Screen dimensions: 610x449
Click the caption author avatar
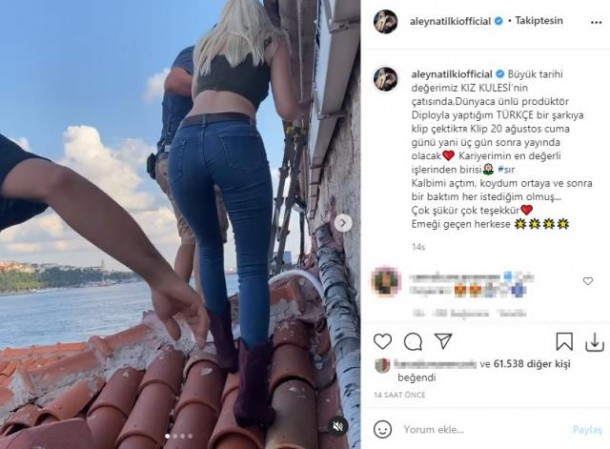[x=386, y=79]
